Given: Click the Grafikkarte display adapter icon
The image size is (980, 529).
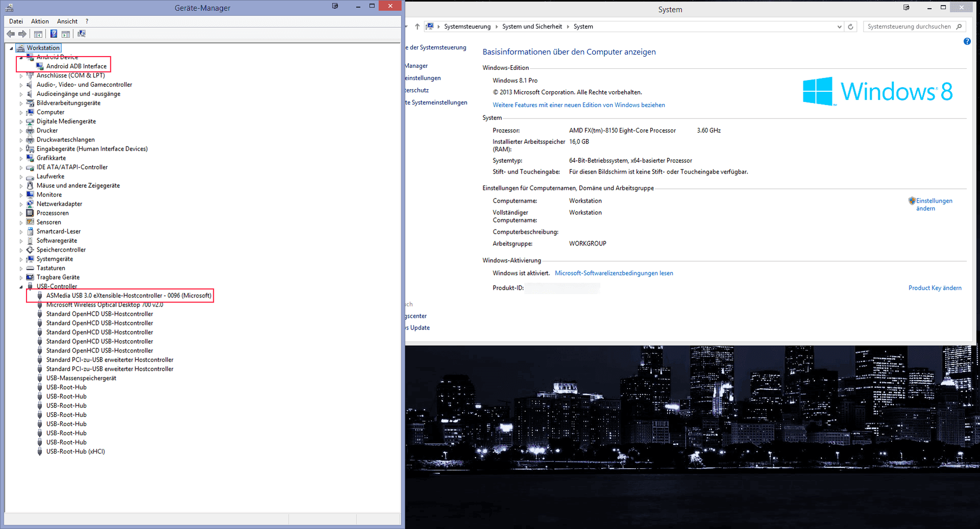Looking at the screenshot, I should [30, 158].
